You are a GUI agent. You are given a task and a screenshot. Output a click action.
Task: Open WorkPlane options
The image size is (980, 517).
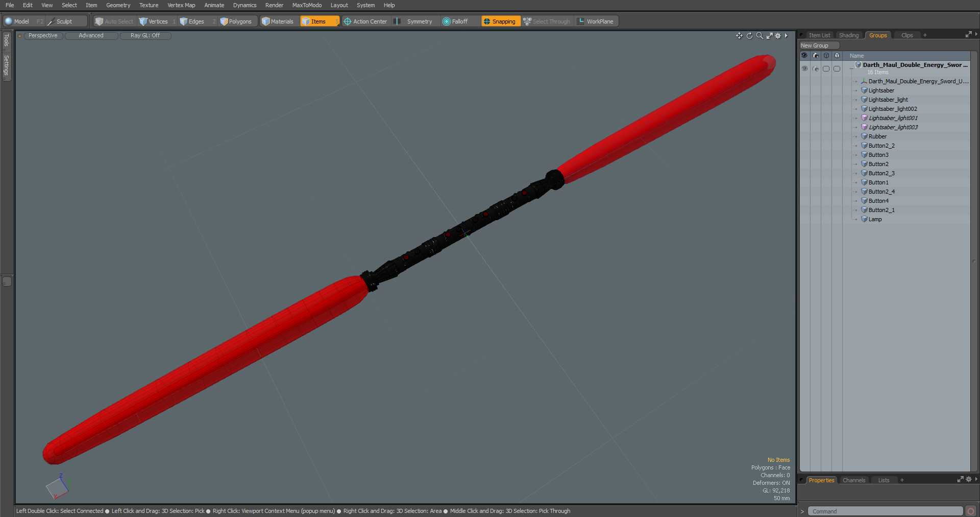click(x=596, y=21)
